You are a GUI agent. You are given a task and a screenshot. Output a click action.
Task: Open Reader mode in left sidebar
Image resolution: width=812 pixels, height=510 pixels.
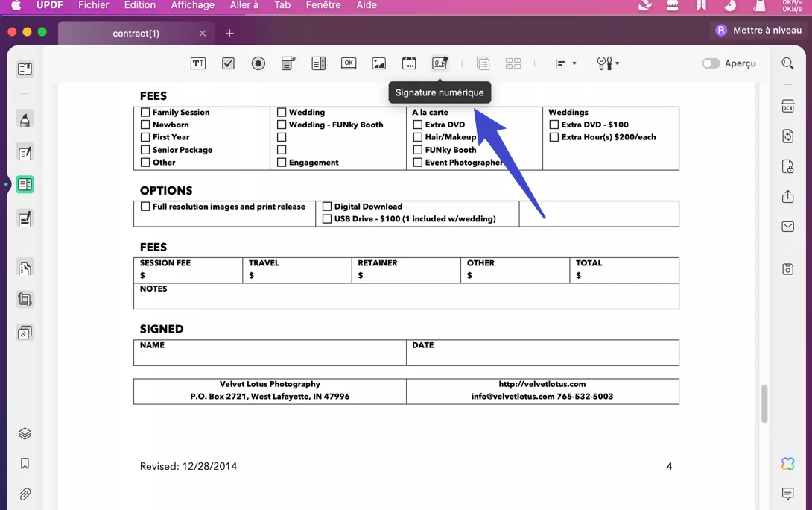click(x=25, y=69)
